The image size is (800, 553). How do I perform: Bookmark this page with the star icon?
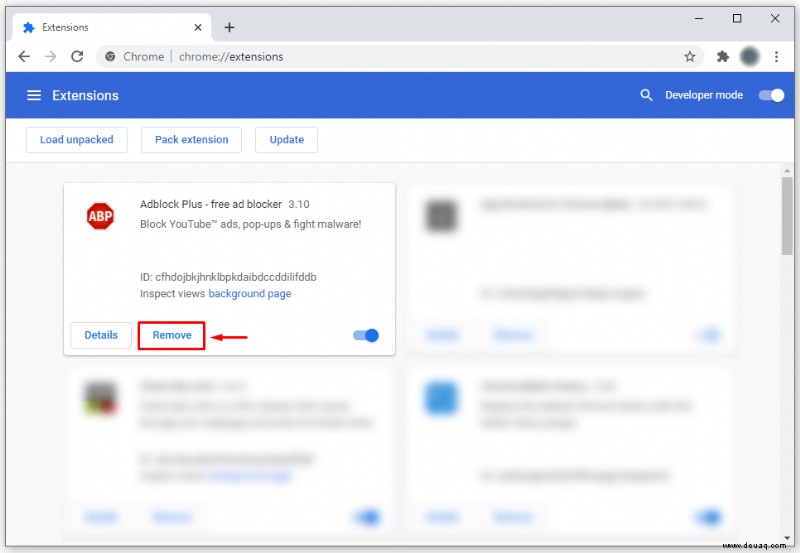click(x=690, y=56)
